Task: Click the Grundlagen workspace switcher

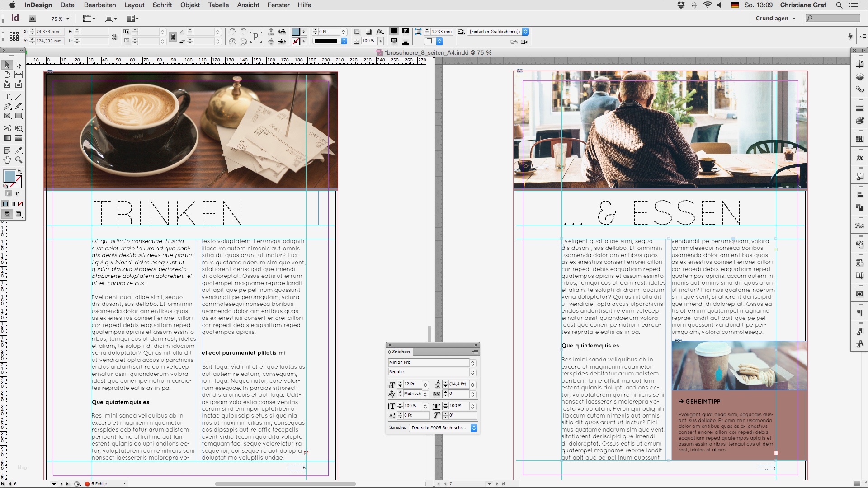Action: coord(775,19)
